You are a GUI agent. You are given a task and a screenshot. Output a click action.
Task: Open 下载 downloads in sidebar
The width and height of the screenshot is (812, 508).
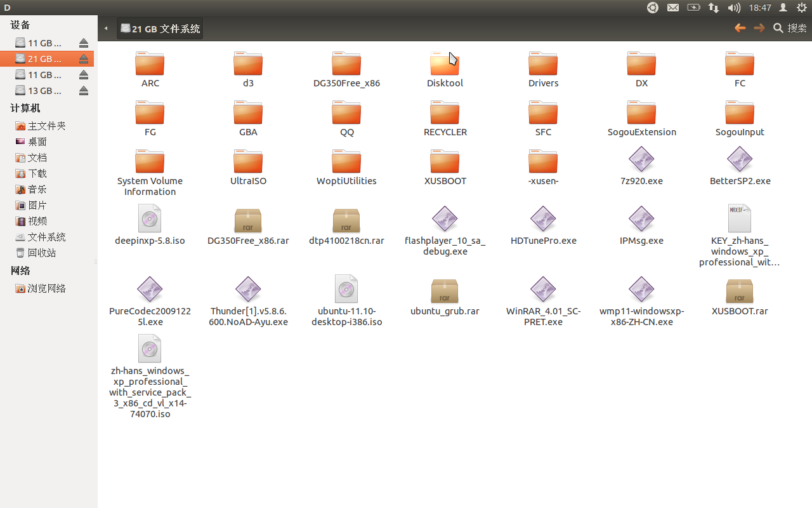click(47, 173)
